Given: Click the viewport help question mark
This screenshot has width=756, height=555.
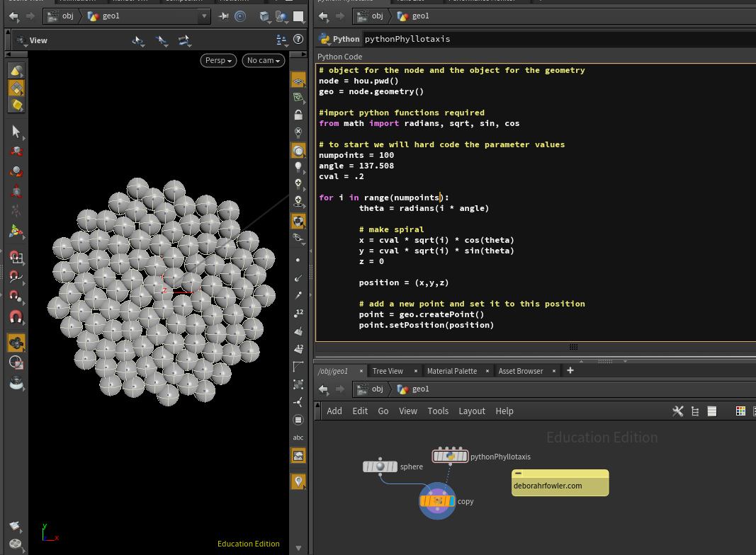Looking at the screenshot, I should 300,40.
